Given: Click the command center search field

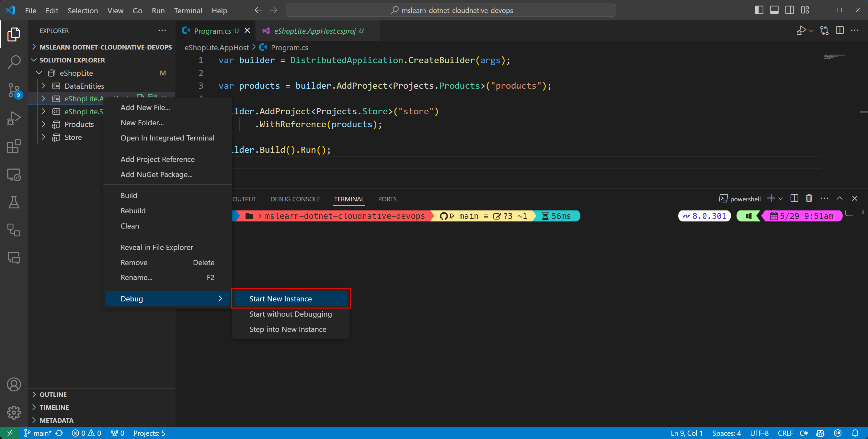Looking at the screenshot, I should (x=451, y=10).
